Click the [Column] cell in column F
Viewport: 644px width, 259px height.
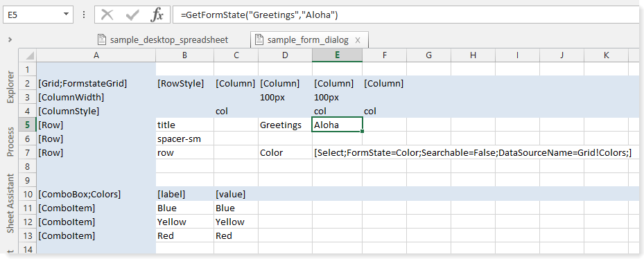click(385, 84)
